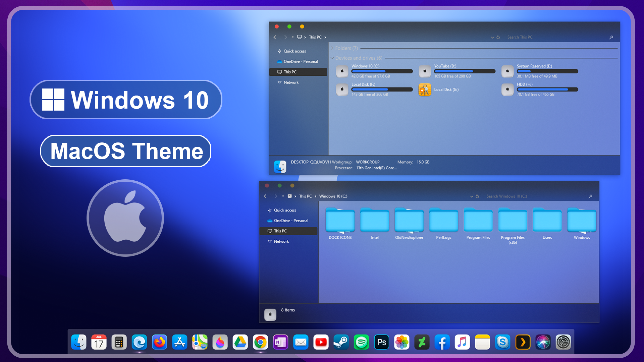Image resolution: width=644 pixels, height=362 pixels.
Task: Open the Calendar icon showing 17
Action: (x=99, y=342)
